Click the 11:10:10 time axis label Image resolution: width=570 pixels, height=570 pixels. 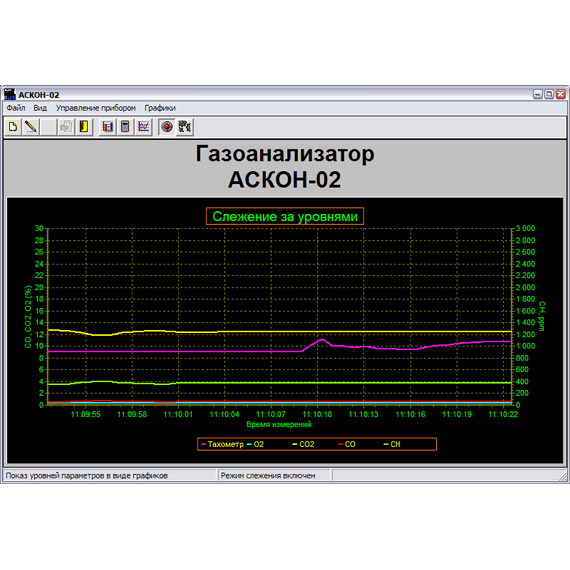(317, 414)
